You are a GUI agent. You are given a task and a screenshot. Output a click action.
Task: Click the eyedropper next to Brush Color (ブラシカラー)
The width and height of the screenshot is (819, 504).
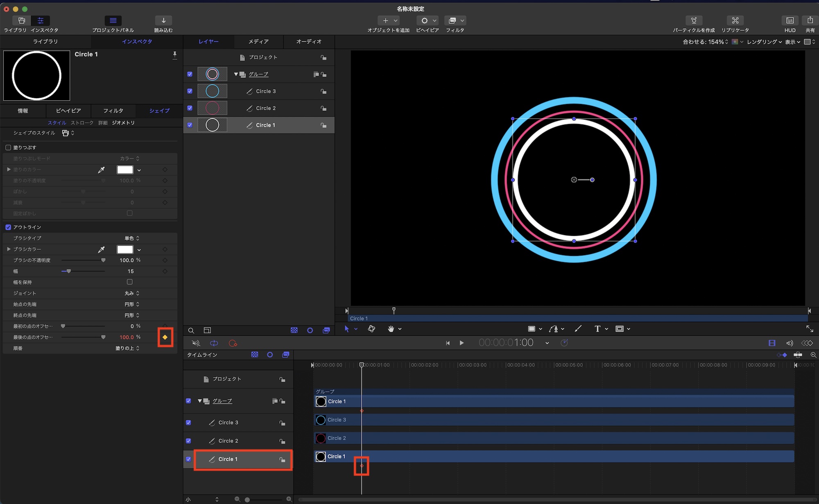101,249
